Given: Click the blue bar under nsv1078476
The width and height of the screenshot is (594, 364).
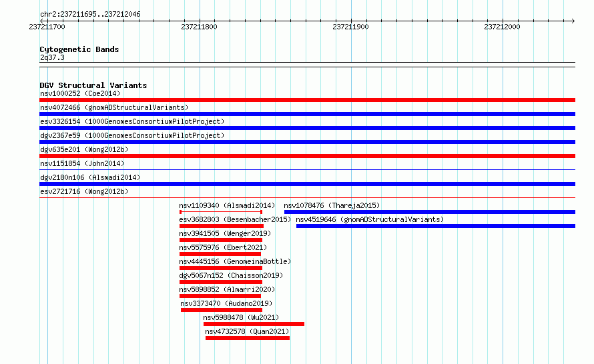Looking at the screenshot, I should pos(430,212).
